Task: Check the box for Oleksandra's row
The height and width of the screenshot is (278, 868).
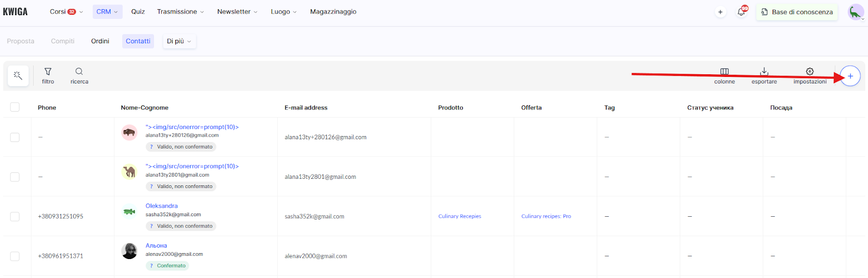Action: 15,216
